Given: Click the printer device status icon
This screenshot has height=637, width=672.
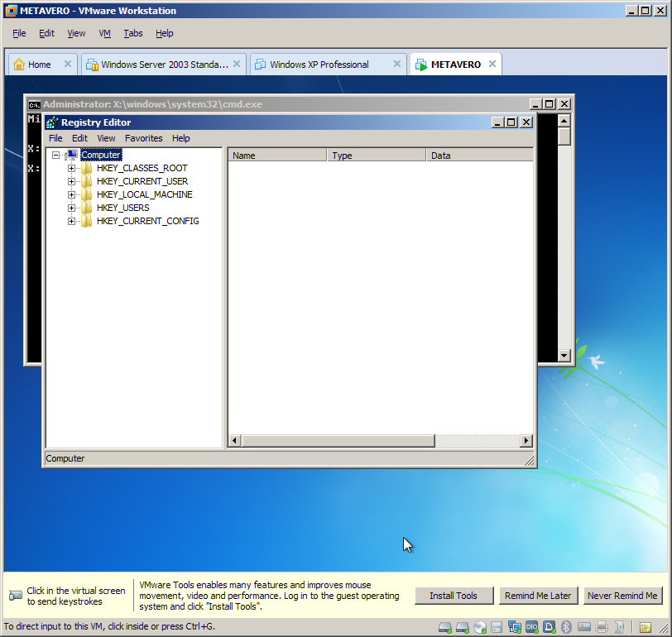Looking at the screenshot, I should (x=602, y=627).
